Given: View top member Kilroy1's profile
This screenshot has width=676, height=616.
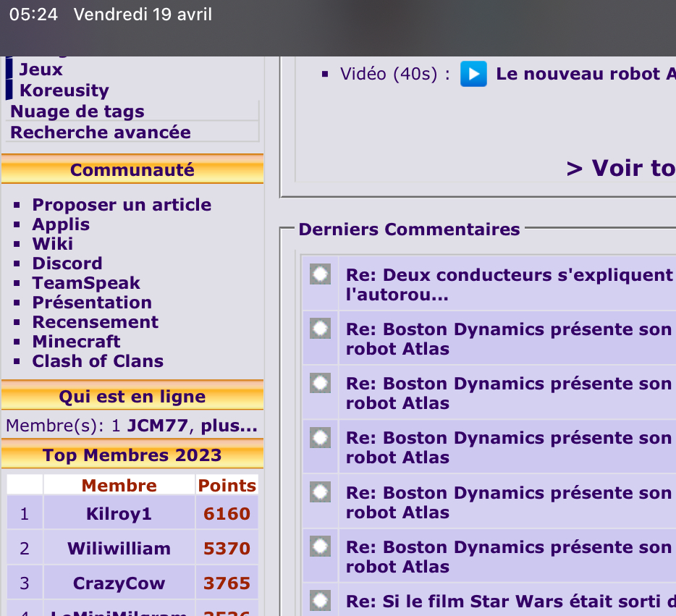Looking at the screenshot, I should click(119, 514).
